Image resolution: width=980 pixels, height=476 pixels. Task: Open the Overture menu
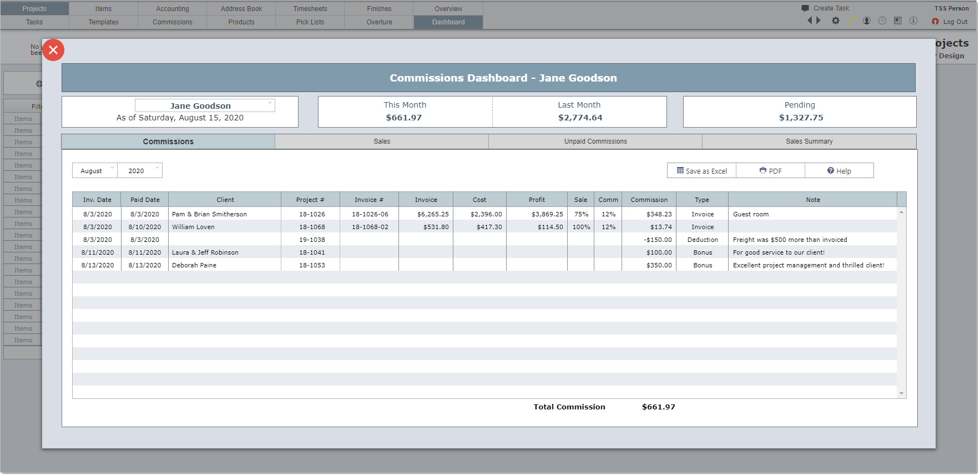pyautogui.click(x=379, y=22)
